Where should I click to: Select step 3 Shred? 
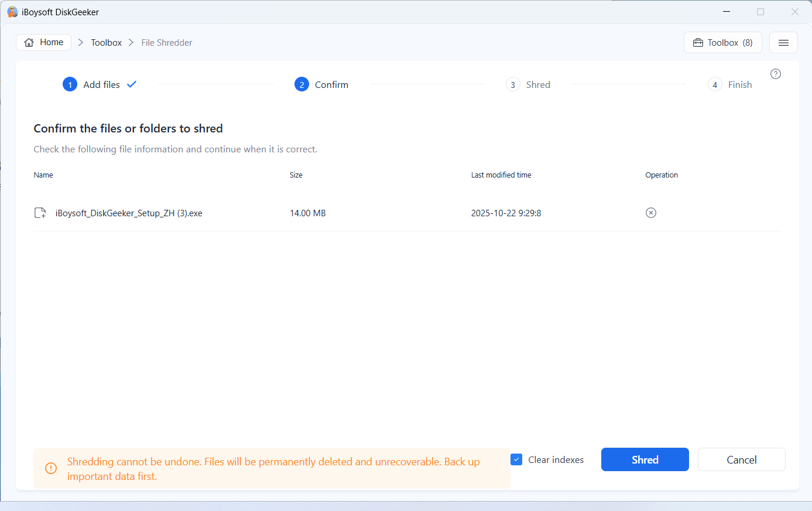click(528, 84)
